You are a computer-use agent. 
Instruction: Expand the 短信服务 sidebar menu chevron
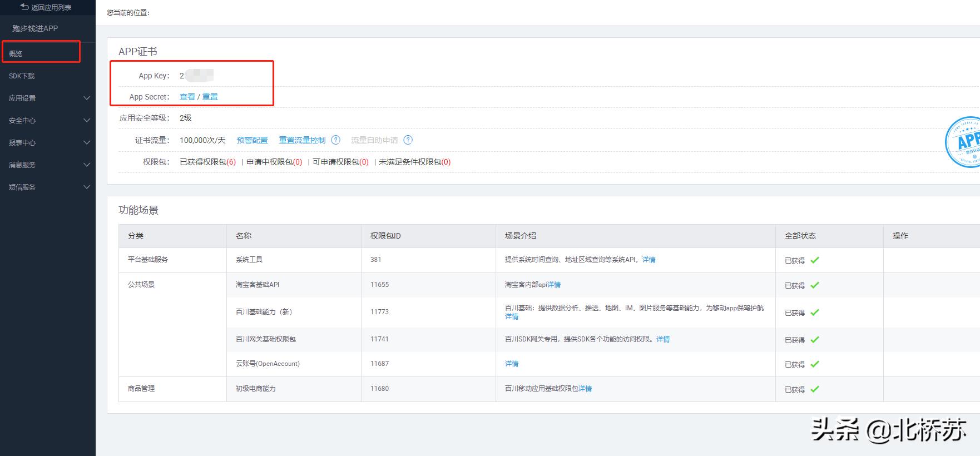(87, 187)
